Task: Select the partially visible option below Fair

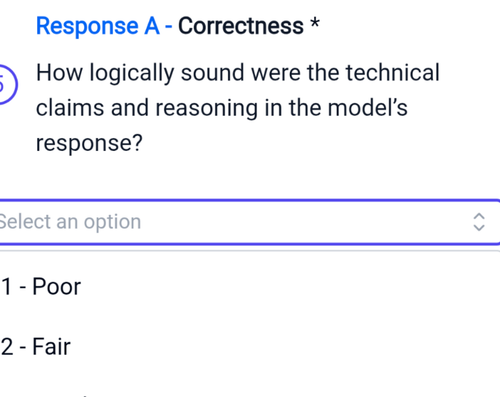Action: tap(249, 393)
